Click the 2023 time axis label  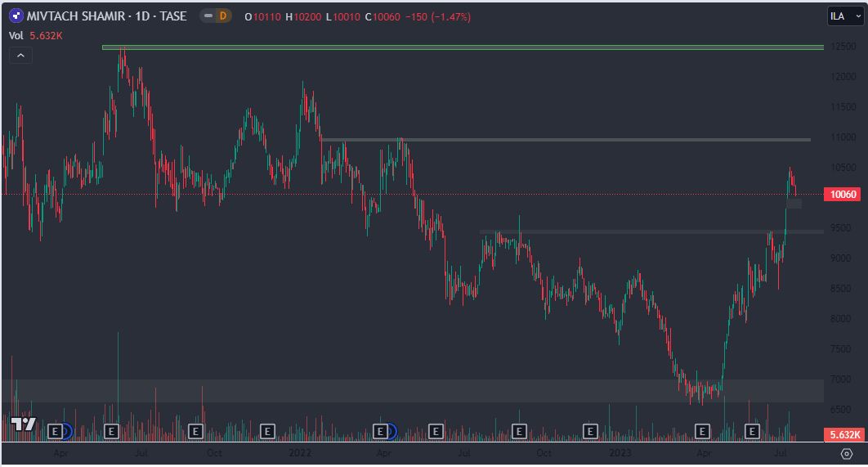coord(620,453)
